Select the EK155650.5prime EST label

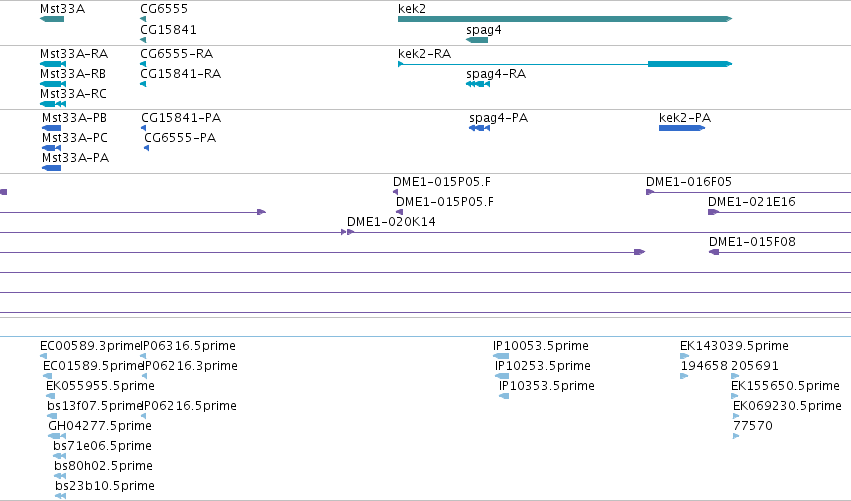pos(785,386)
